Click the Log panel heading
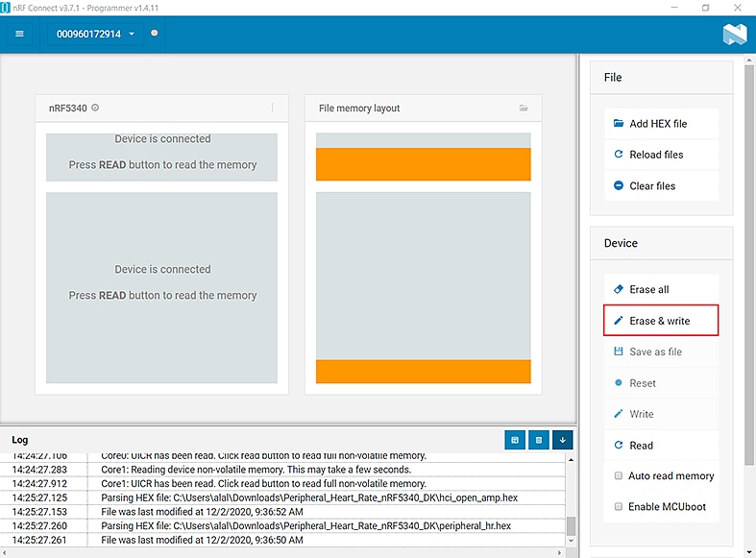756x558 pixels. pos(20,440)
